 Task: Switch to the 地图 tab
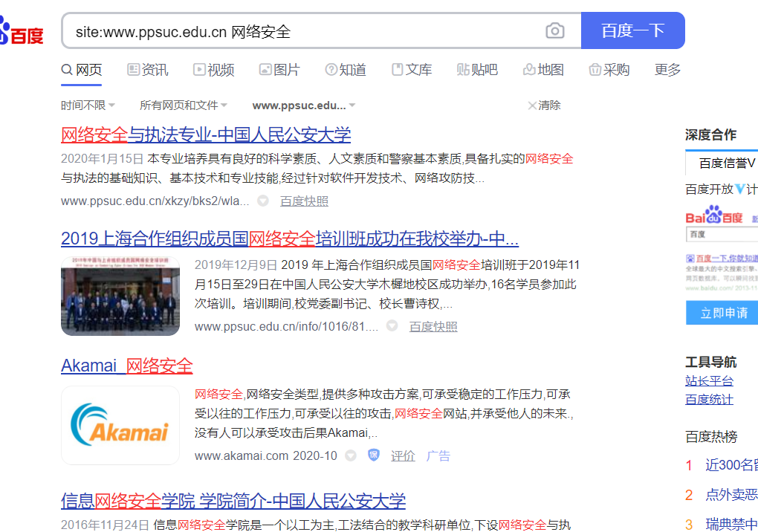click(543, 70)
